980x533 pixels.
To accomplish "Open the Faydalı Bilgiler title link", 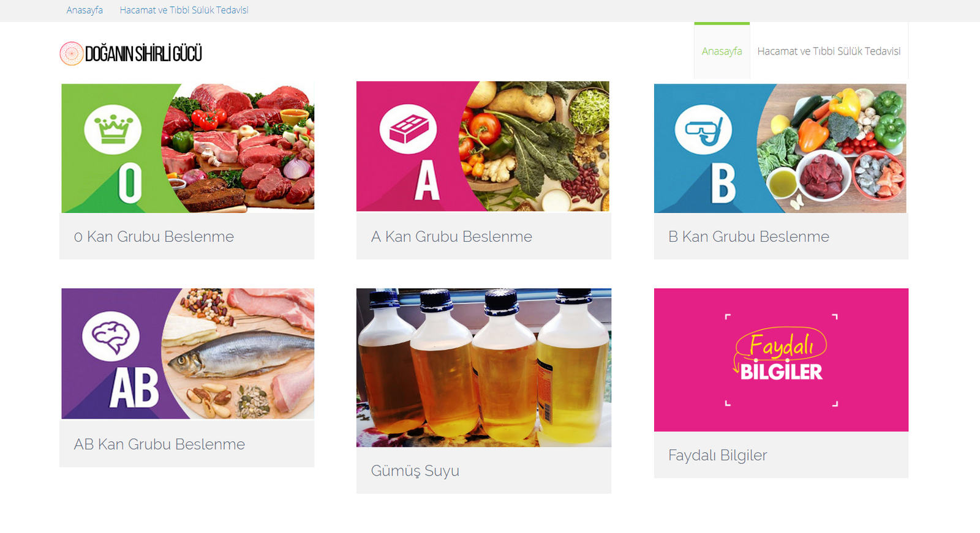I will (717, 455).
